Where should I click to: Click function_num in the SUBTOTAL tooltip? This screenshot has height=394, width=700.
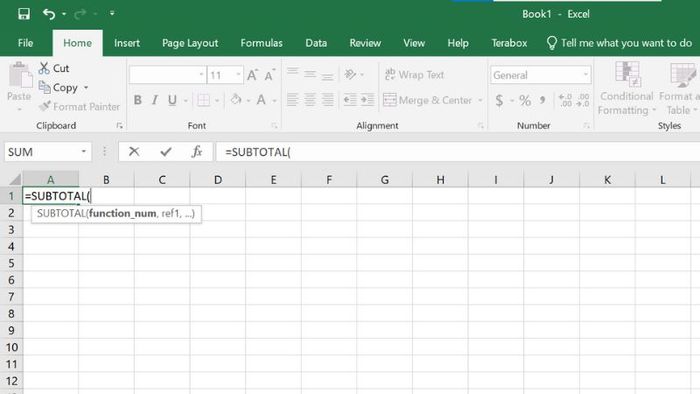(x=123, y=213)
